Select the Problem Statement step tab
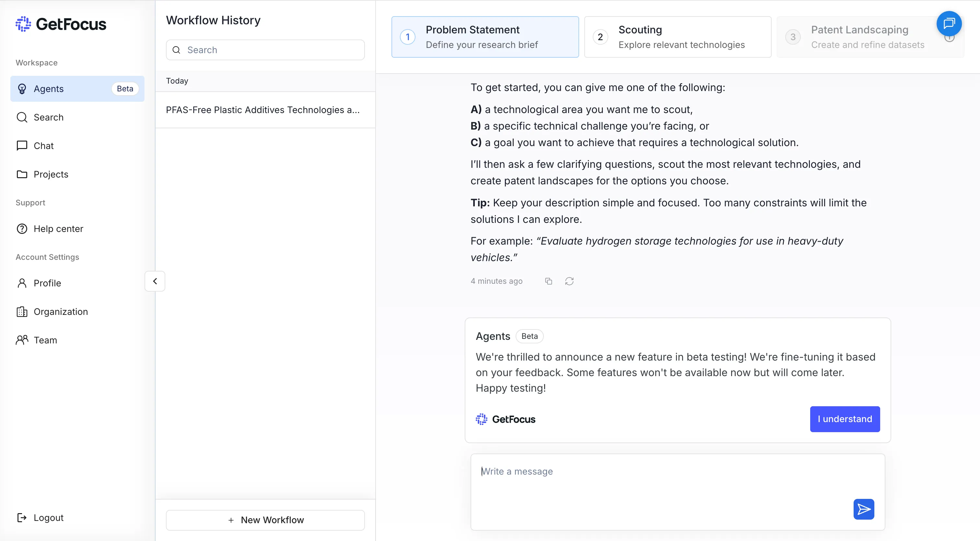The image size is (980, 541). [485, 37]
